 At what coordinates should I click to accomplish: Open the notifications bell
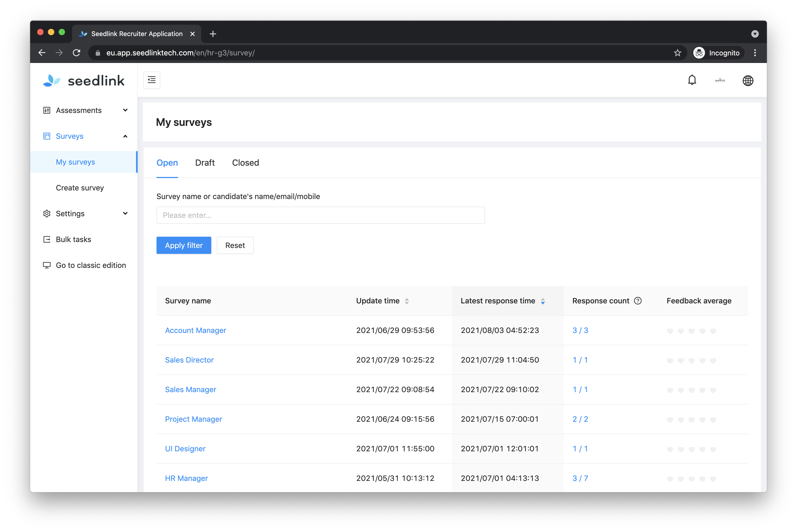[x=692, y=80]
